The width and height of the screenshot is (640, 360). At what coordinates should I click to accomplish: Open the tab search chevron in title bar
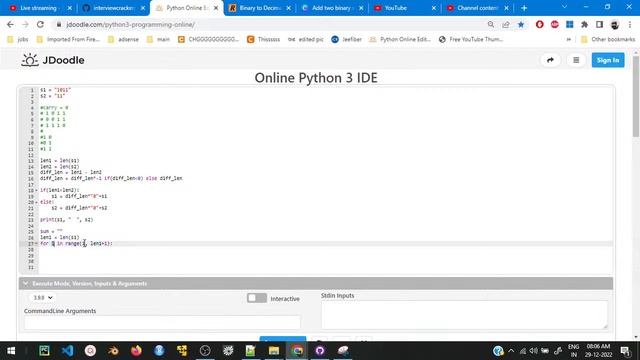coord(564,7)
